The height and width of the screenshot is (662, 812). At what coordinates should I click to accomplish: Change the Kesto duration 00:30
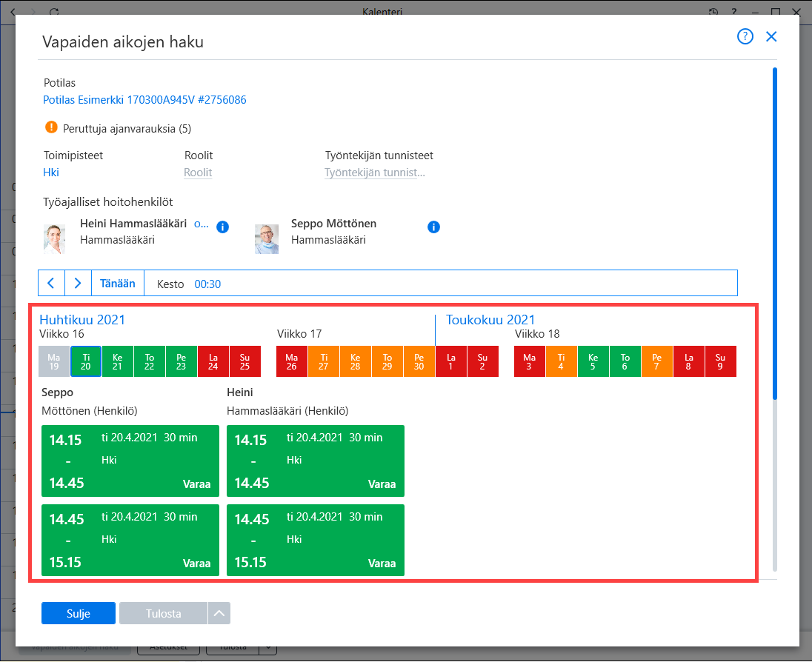click(x=207, y=284)
